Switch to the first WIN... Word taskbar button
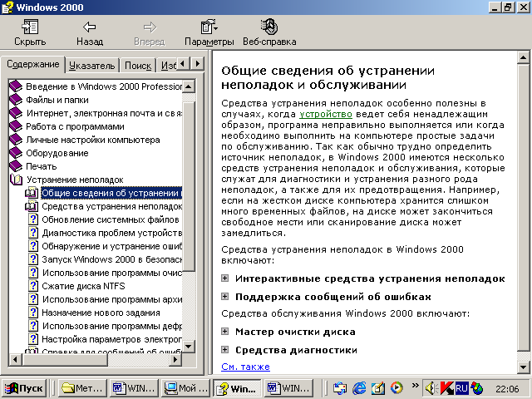This screenshot has width=532, height=399. tap(134, 388)
